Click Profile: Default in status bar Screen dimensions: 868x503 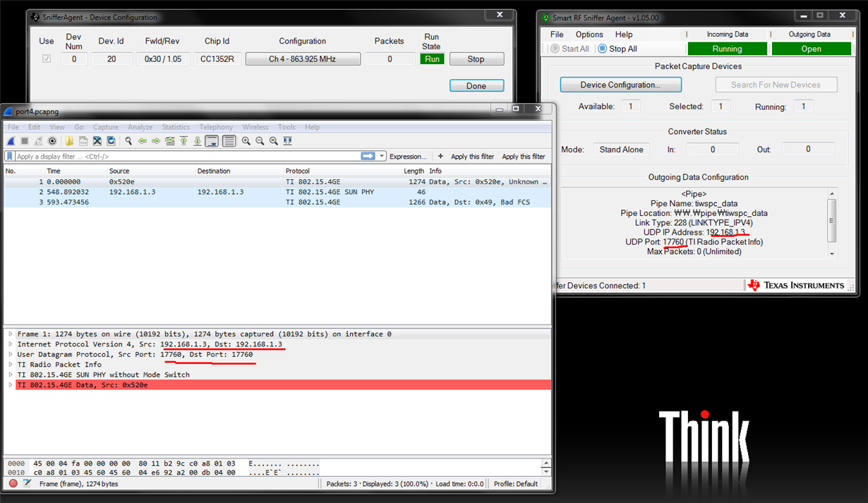pos(515,484)
